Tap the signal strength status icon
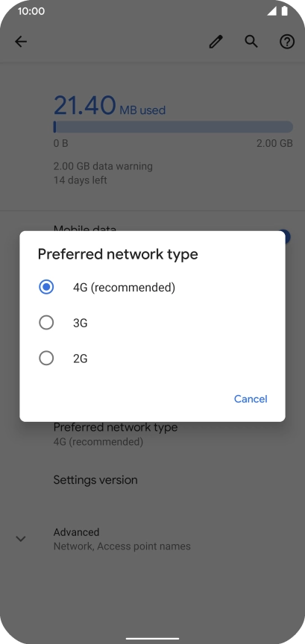Image resolution: width=305 pixels, height=644 pixels. click(271, 11)
